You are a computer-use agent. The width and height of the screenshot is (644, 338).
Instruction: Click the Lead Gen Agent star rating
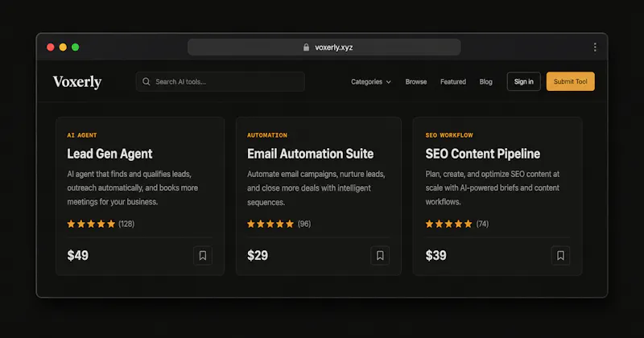pos(91,224)
